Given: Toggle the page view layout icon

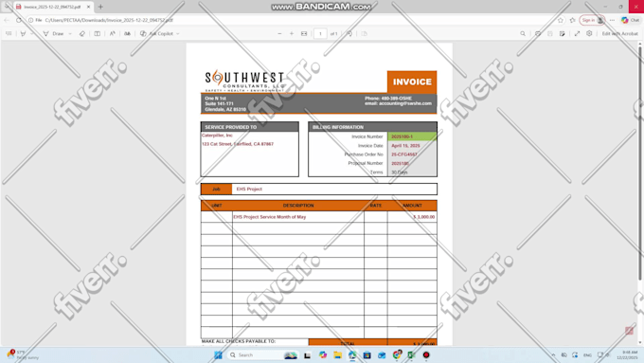Looking at the screenshot, I should tap(97, 34).
